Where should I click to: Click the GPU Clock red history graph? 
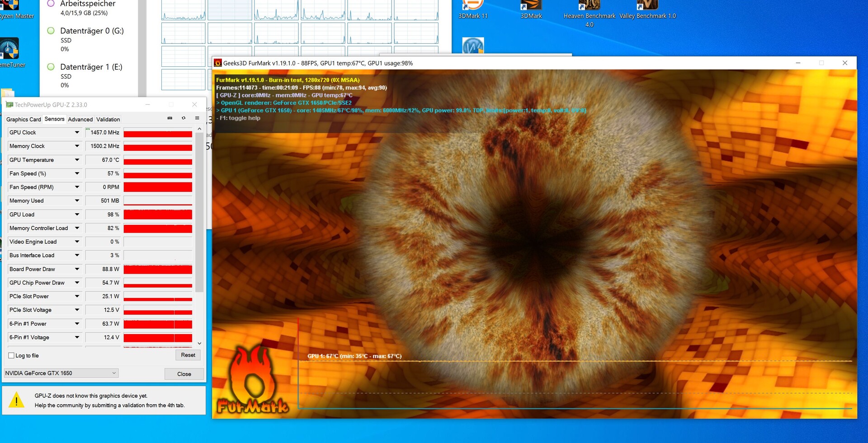click(x=158, y=132)
